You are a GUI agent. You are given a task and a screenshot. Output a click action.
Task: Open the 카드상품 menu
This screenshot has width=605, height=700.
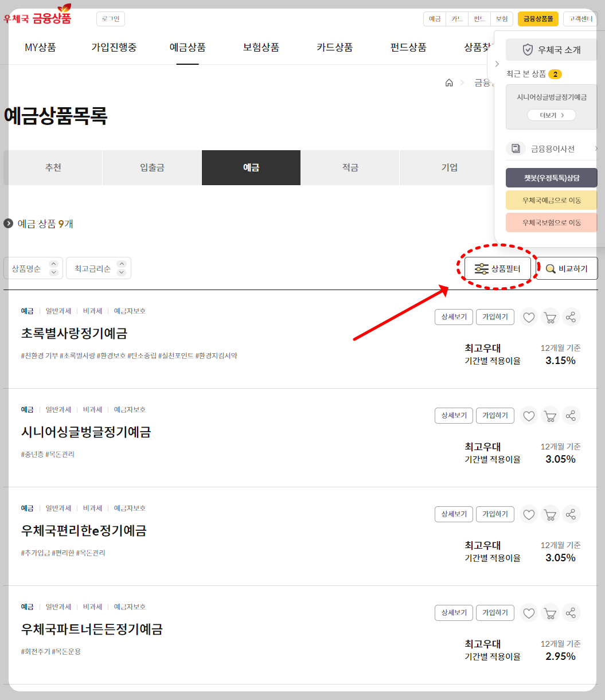[334, 47]
